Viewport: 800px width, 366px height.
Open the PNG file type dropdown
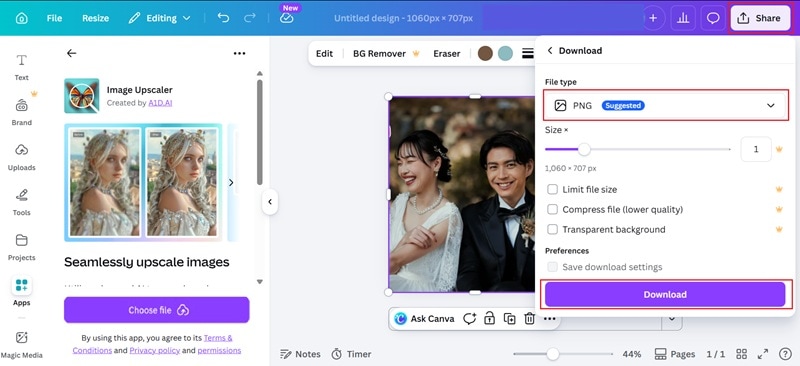click(x=666, y=106)
